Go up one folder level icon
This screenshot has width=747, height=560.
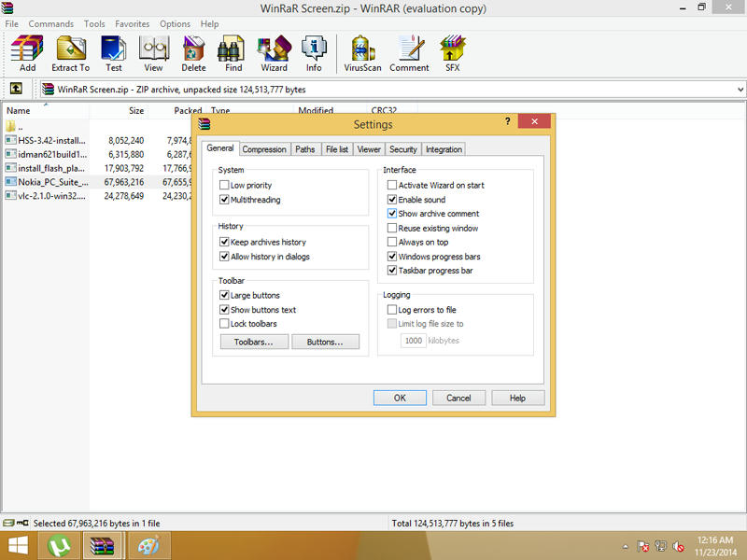[16, 89]
